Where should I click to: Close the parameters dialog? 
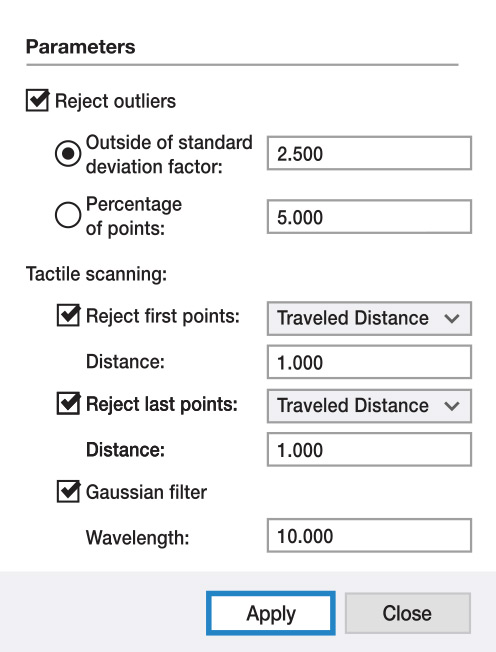point(407,613)
